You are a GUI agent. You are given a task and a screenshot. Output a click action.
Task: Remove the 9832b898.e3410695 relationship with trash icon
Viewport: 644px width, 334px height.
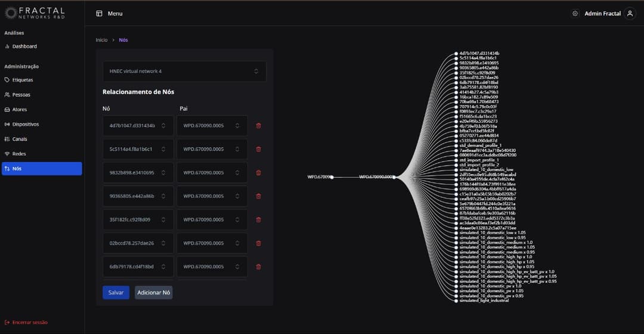[258, 173]
